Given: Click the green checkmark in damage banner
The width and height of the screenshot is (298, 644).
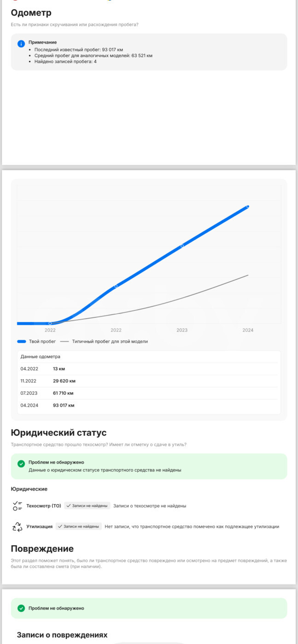Looking at the screenshot, I should (21, 608).
